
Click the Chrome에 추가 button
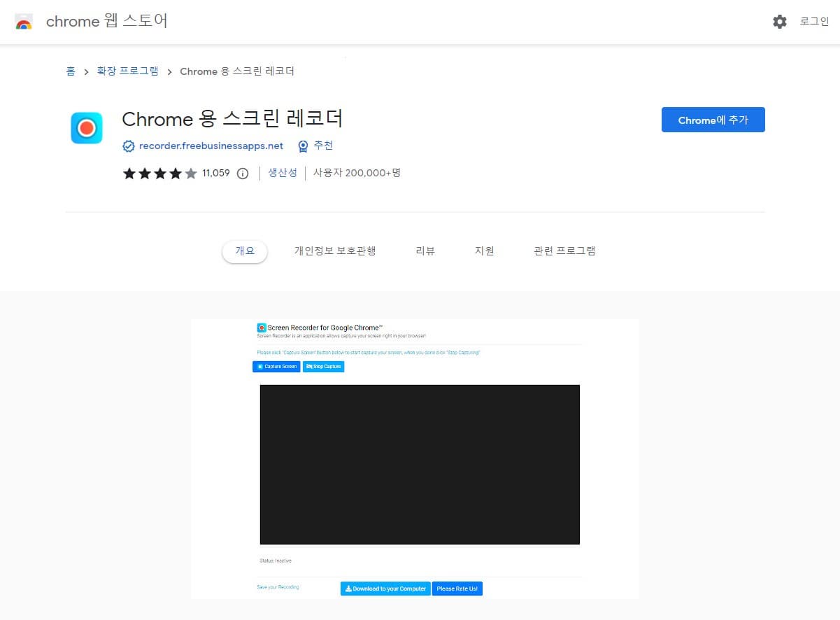pyautogui.click(x=713, y=120)
